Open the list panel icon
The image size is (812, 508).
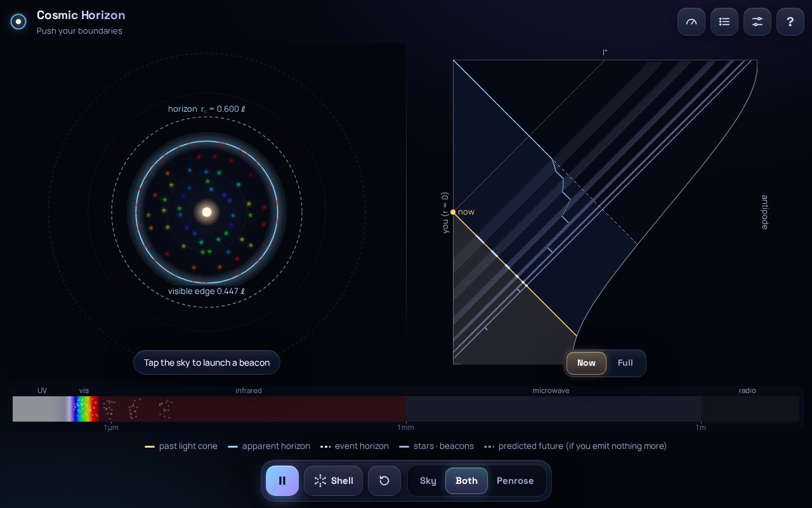click(x=724, y=22)
